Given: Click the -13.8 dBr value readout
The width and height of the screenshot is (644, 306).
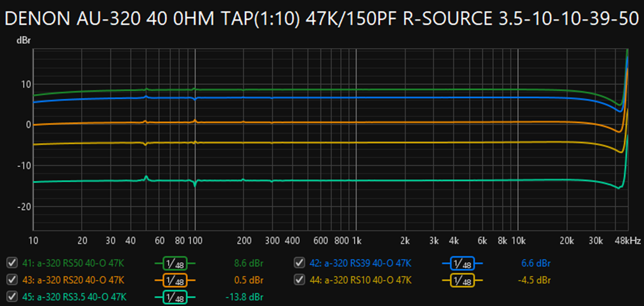Looking at the screenshot, I should [x=245, y=297].
